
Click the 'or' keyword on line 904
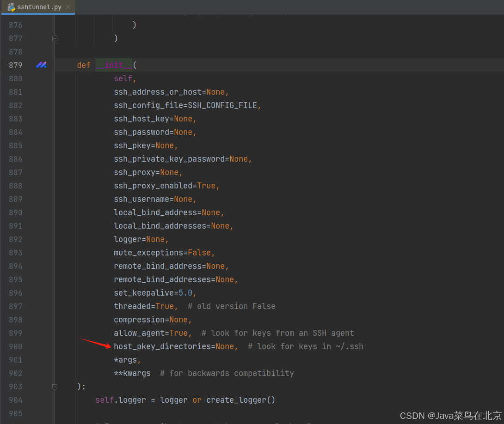click(x=197, y=400)
